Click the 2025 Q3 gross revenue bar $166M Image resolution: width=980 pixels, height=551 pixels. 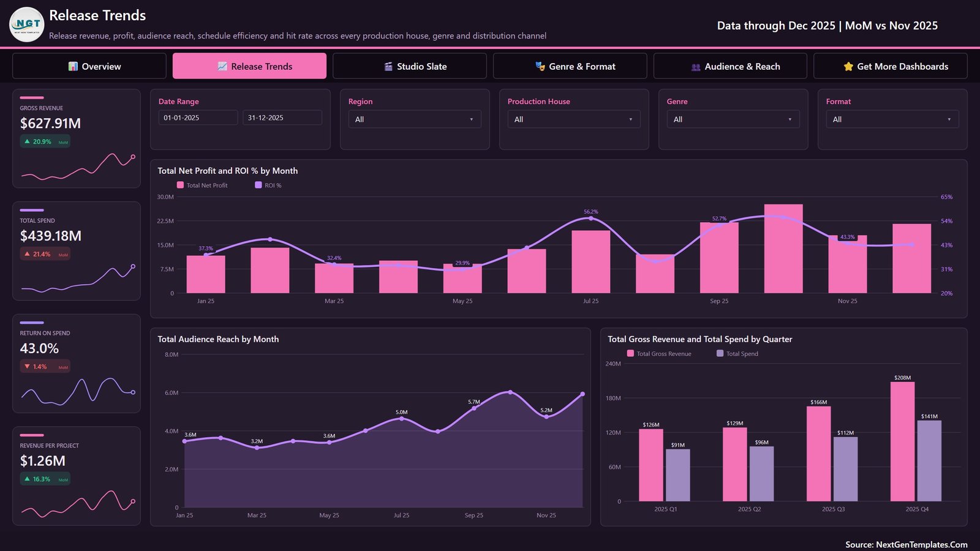pyautogui.click(x=819, y=454)
